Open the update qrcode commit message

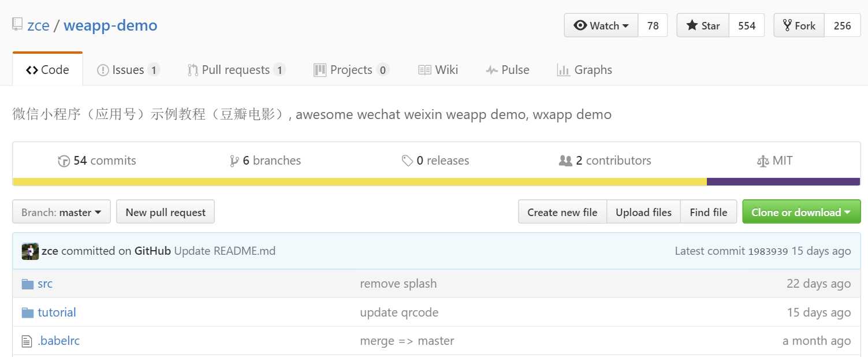pos(399,313)
